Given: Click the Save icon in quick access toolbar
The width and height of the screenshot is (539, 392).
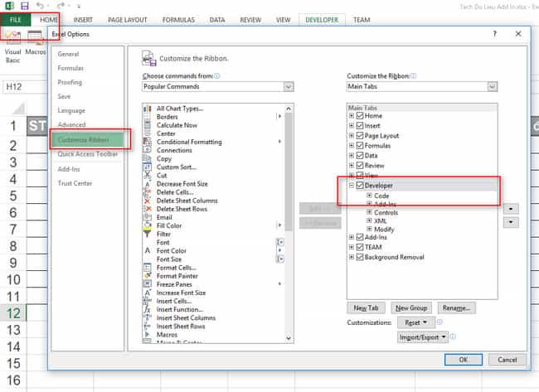Looking at the screenshot, I should click(24, 6).
